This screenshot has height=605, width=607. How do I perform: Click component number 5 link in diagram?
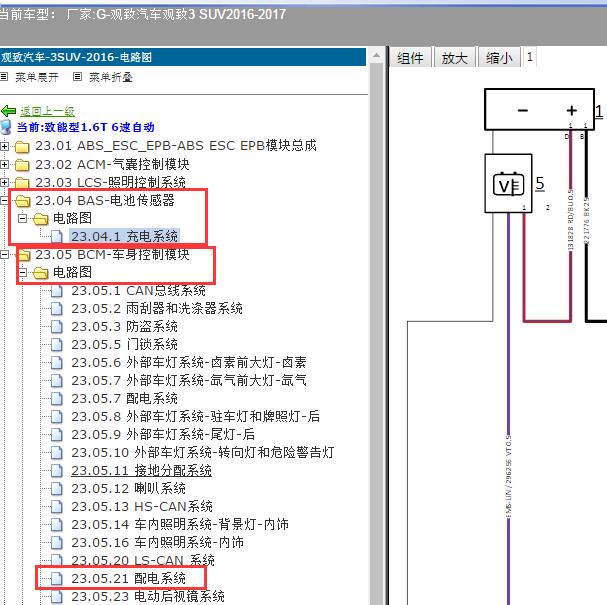click(x=540, y=183)
